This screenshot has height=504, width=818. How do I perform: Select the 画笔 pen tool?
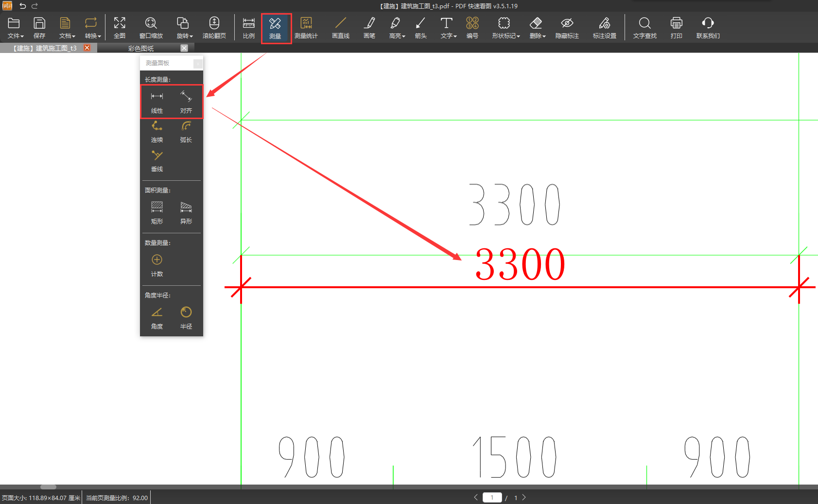point(369,28)
